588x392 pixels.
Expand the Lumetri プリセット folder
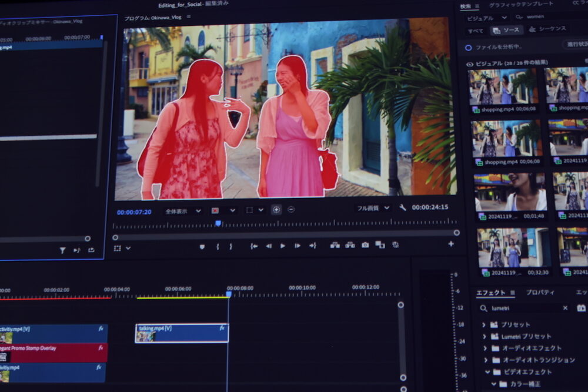click(x=484, y=337)
